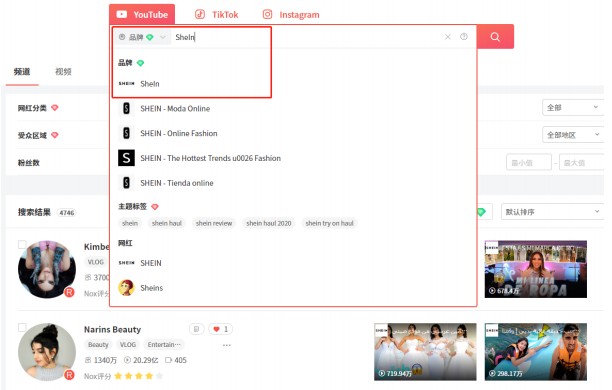Image resolution: width=612 pixels, height=390 pixels.
Task: Click the 20.29亿 total views count
Action: coord(141,360)
